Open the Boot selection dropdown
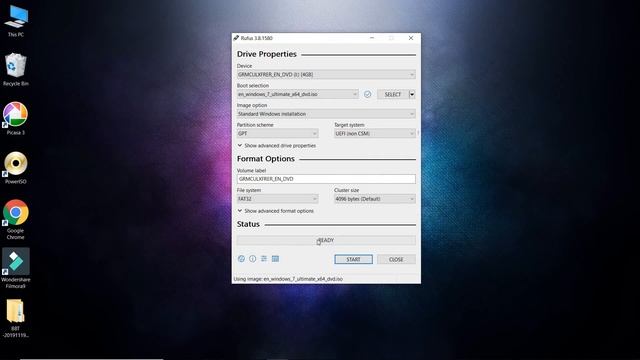 pos(298,94)
